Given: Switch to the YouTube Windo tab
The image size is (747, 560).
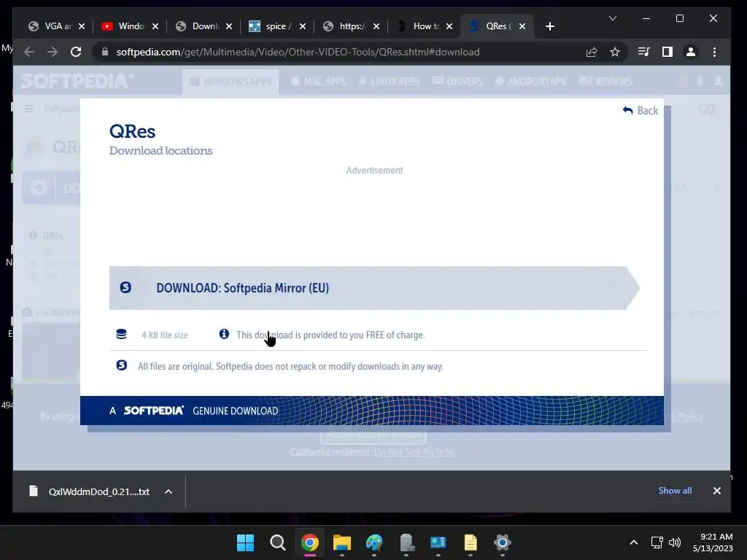Looking at the screenshot, I should pyautogui.click(x=125, y=26).
